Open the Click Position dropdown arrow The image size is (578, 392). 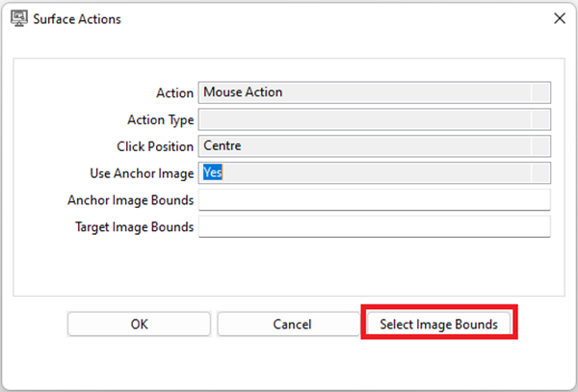tap(540, 146)
